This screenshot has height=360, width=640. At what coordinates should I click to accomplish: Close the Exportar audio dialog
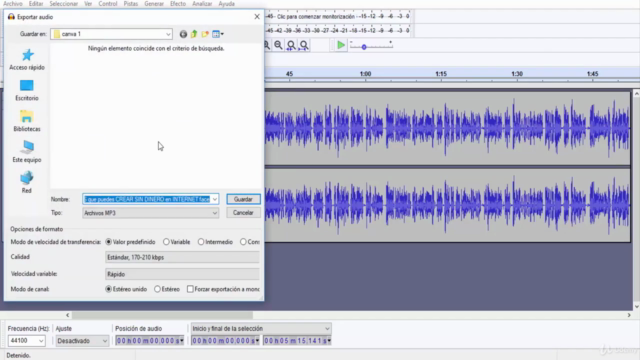coord(257,17)
